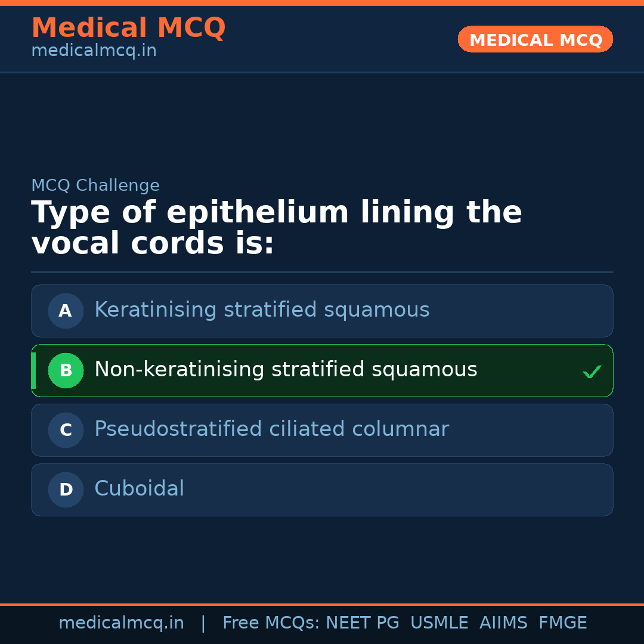The image size is (644, 644).
Task: Click the Medical MCQ orange title
Action: point(128,28)
